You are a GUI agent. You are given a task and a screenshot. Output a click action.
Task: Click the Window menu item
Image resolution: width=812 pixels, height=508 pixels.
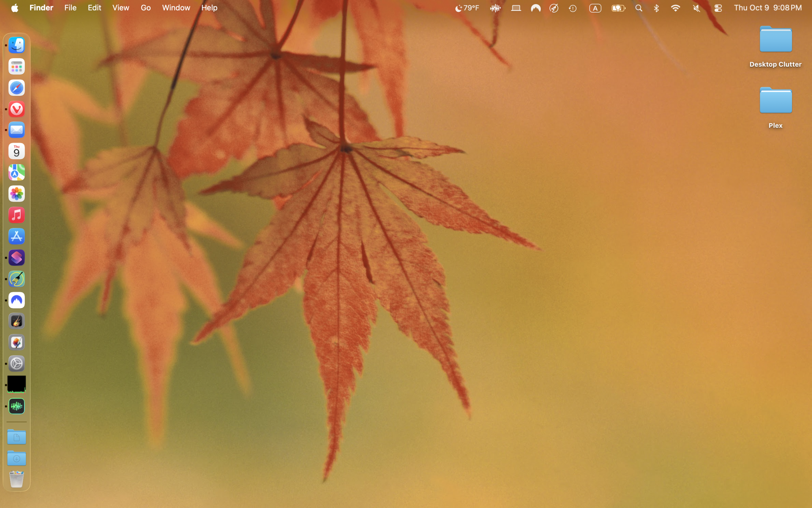point(176,8)
